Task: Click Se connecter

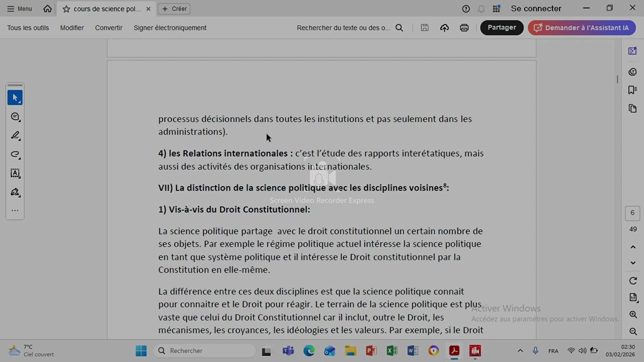Action: click(536, 9)
